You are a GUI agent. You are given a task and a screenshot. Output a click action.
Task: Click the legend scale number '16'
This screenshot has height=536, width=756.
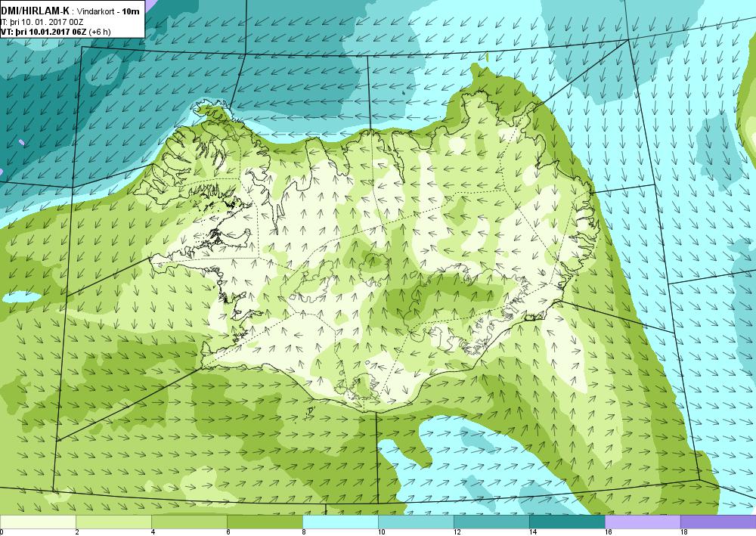tap(609, 532)
